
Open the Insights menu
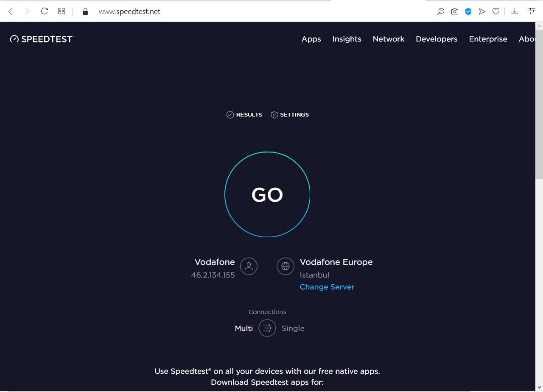[x=347, y=39]
